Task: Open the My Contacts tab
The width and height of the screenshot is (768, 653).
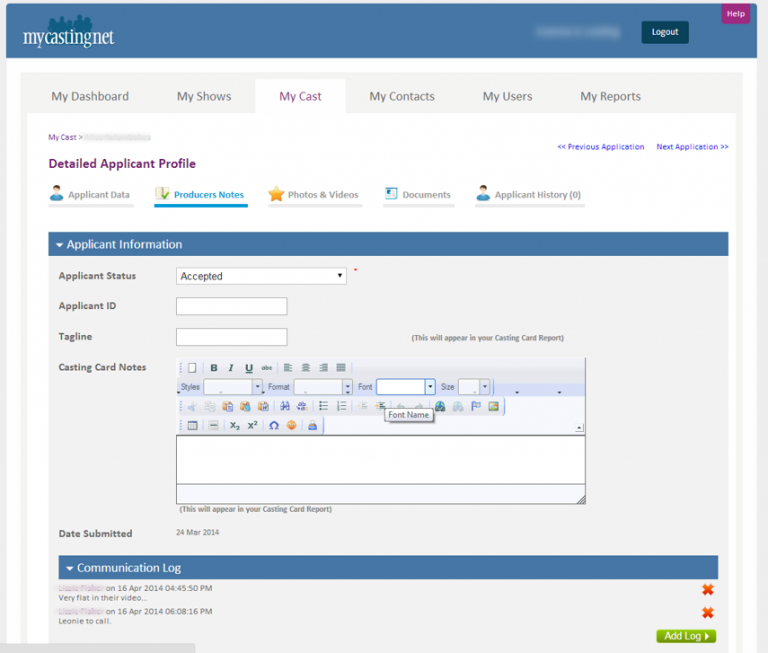Action: click(402, 96)
